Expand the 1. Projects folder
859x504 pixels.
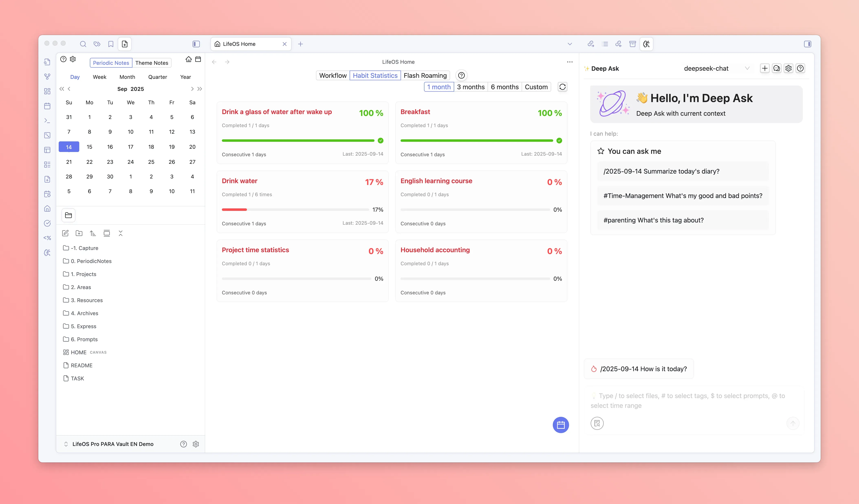point(84,274)
